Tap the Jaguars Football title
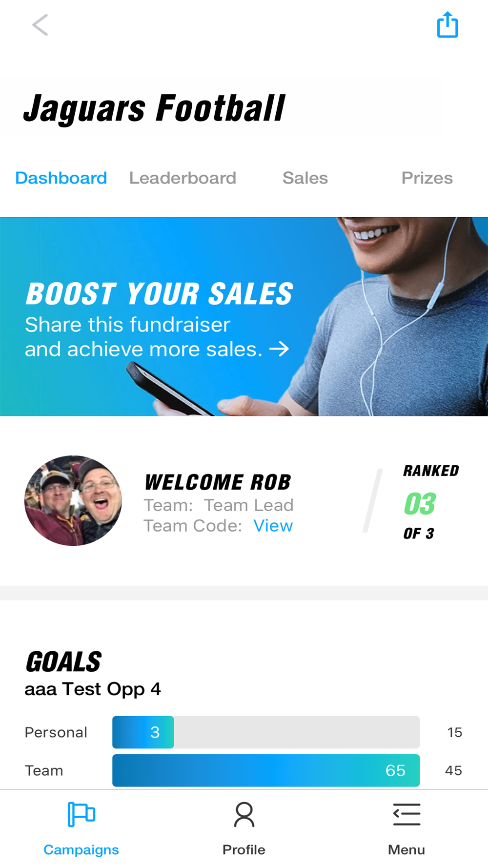Screen dimensions: 488x868 (x=154, y=108)
